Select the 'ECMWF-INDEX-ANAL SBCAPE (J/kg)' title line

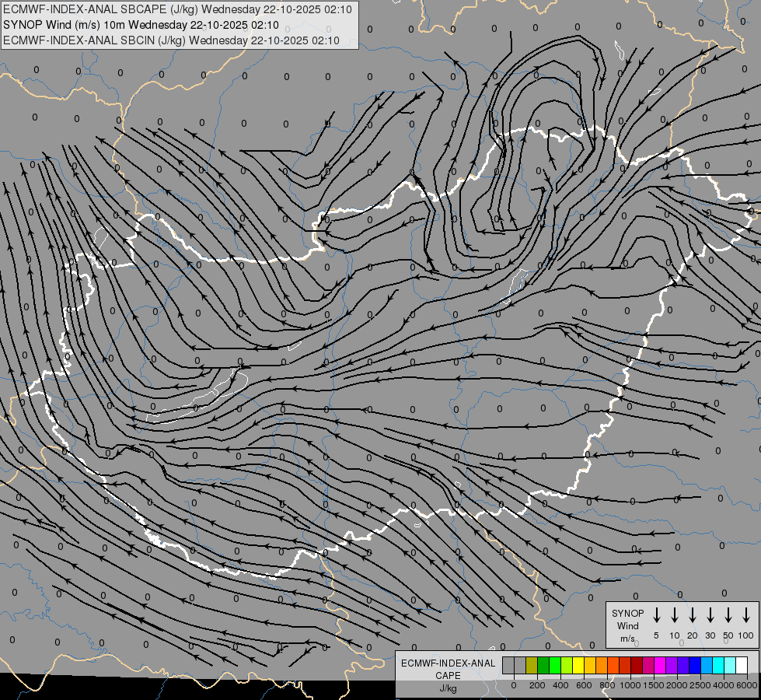pos(177,9)
